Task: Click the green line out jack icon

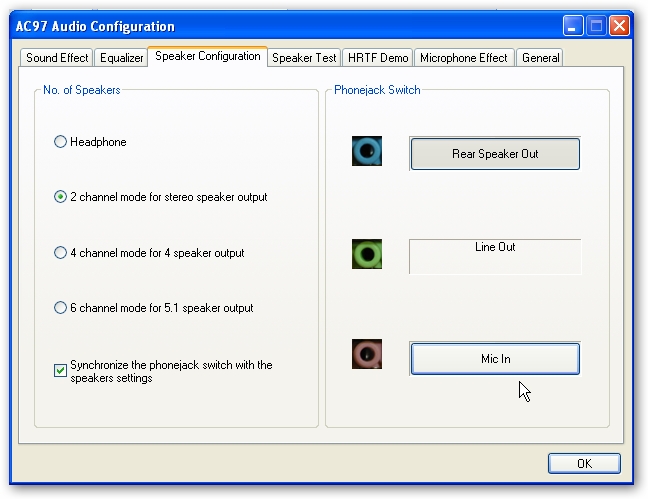Action: click(x=367, y=254)
